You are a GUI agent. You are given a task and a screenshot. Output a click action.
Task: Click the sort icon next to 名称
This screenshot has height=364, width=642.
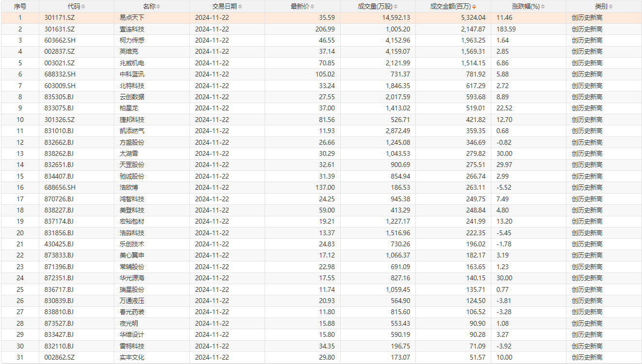pos(158,7)
